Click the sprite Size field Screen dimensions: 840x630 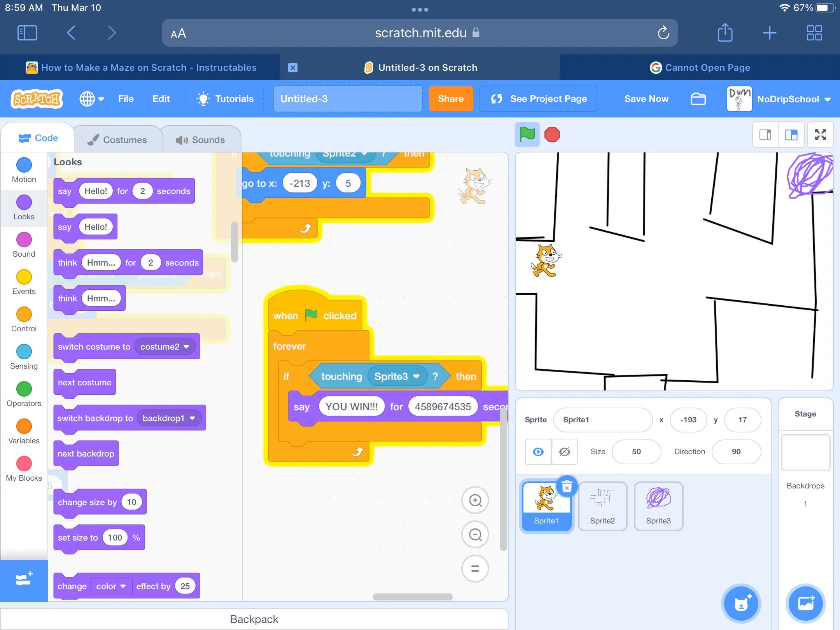point(636,451)
